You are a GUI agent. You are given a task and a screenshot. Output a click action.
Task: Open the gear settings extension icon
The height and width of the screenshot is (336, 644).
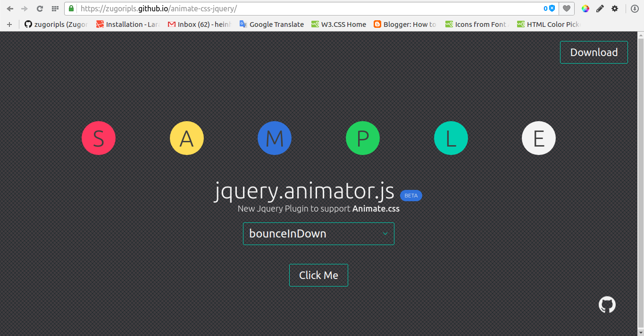[615, 8]
